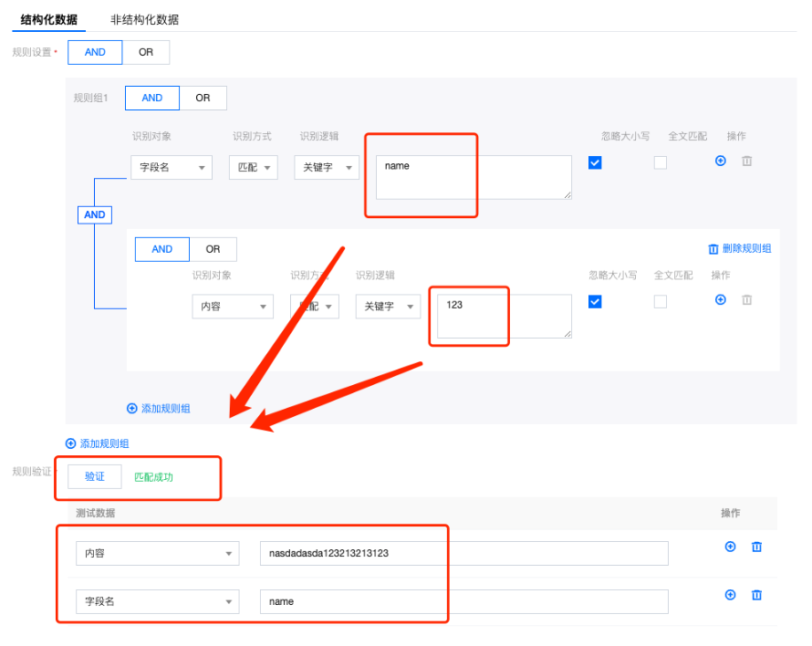The image size is (812, 646).
Task: Delete the 字段名 test data row
Action: [756, 595]
